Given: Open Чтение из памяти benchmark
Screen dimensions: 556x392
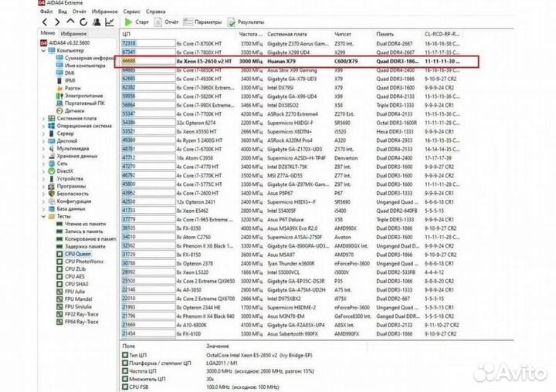Looking at the screenshot, I should [81, 224].
